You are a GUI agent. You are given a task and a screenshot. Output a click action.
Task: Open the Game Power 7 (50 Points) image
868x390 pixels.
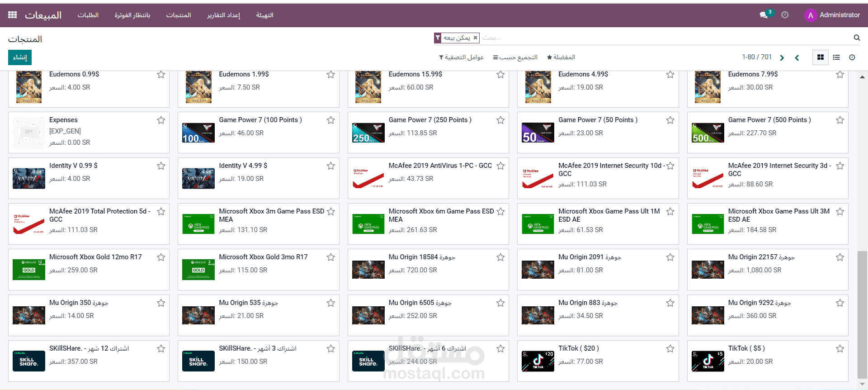(x=538, y=133)
